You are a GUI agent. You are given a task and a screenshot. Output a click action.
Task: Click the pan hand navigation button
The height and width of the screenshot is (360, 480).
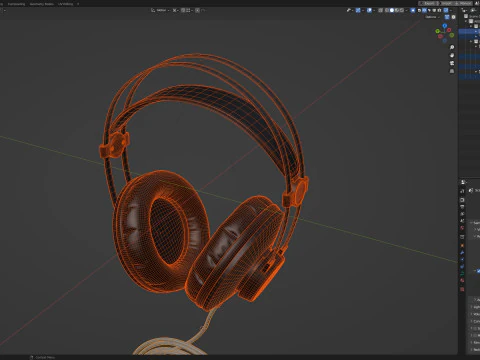(452, 55)
